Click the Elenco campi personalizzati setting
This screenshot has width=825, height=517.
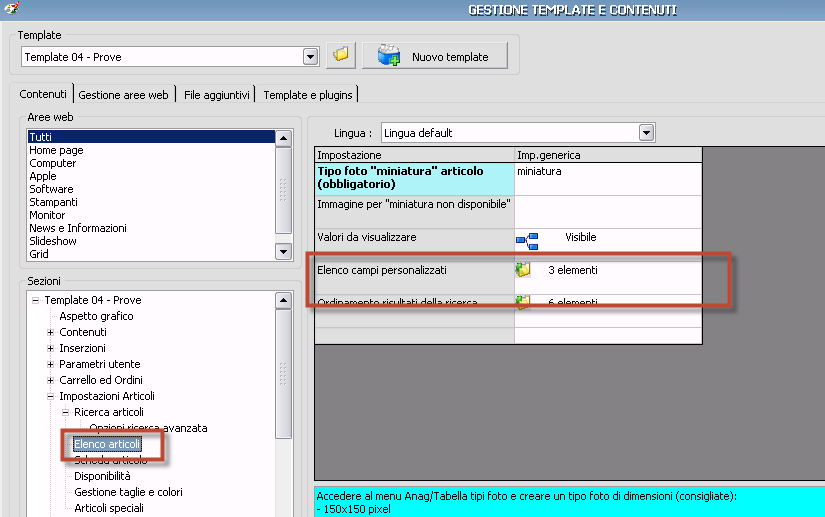[x=415, y=278]
